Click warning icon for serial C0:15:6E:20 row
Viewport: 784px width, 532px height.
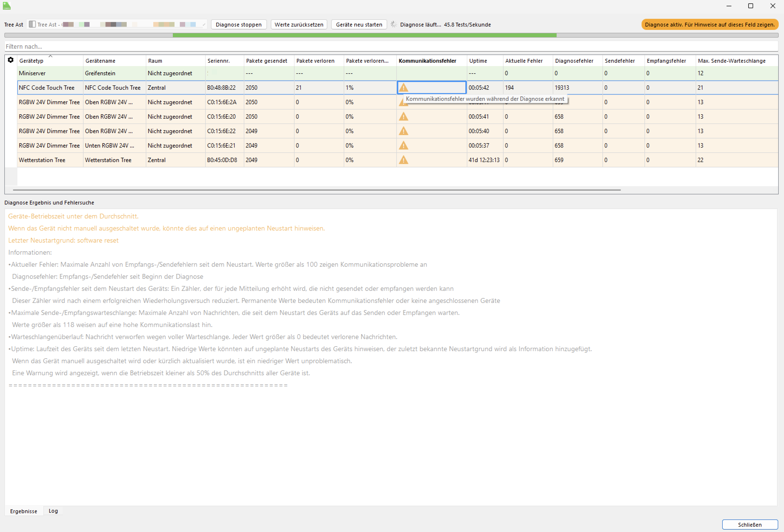pyautogui.click(x=404, y=117)
